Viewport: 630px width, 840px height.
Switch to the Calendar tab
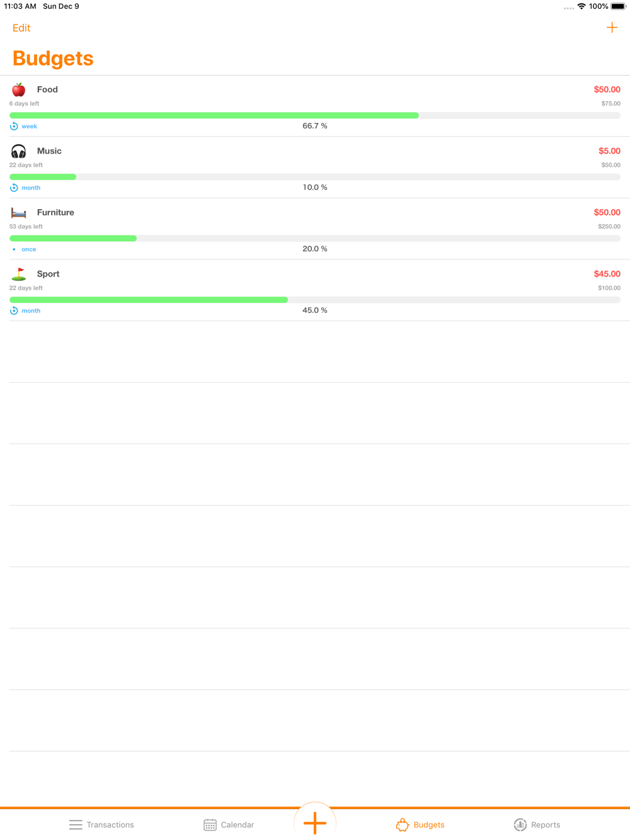pos(229,825)
